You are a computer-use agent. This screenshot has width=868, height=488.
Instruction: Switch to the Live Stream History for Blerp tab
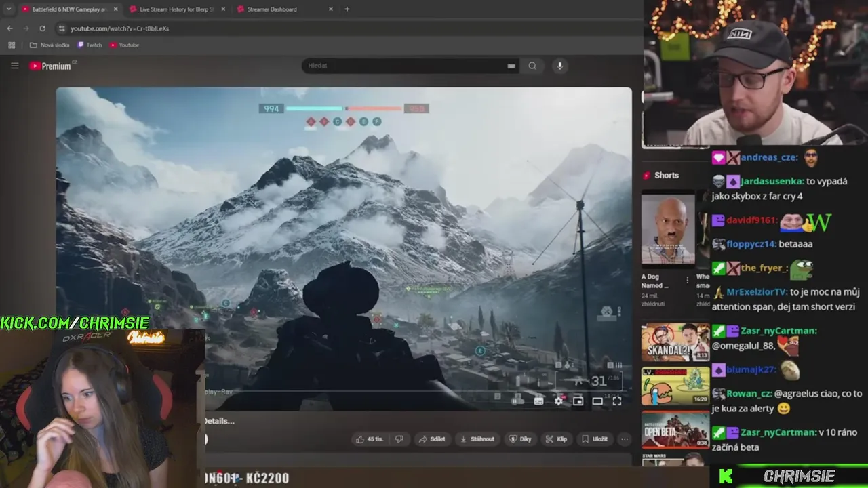coord(177,9)
